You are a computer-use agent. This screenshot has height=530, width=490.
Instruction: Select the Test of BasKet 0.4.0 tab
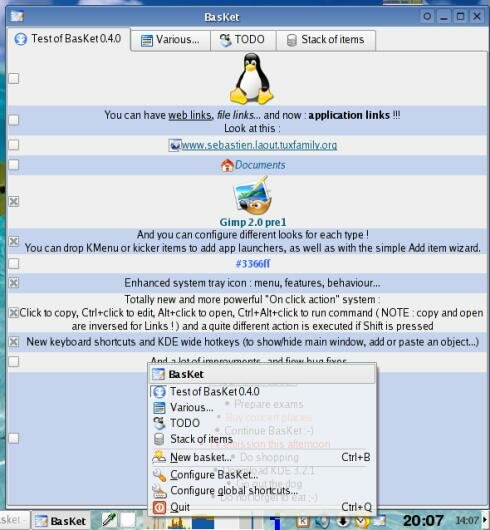pyautogui.click(x=68, y=39)
